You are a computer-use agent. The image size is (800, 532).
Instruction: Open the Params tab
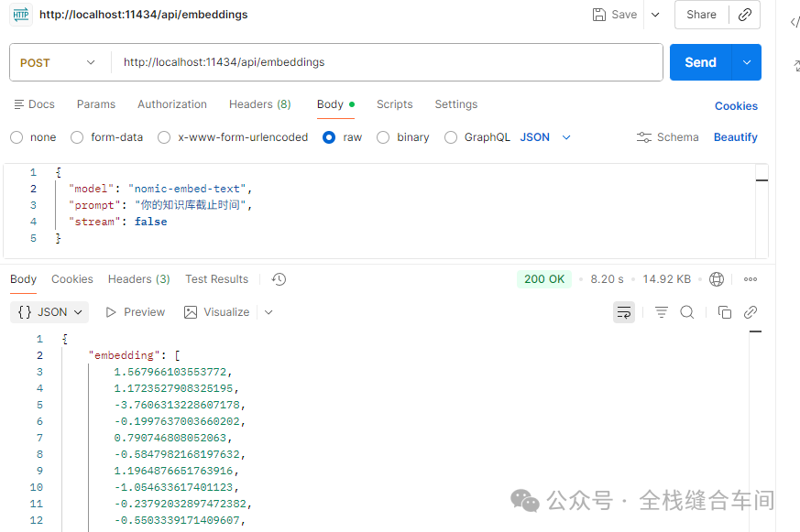click(96, 104)
